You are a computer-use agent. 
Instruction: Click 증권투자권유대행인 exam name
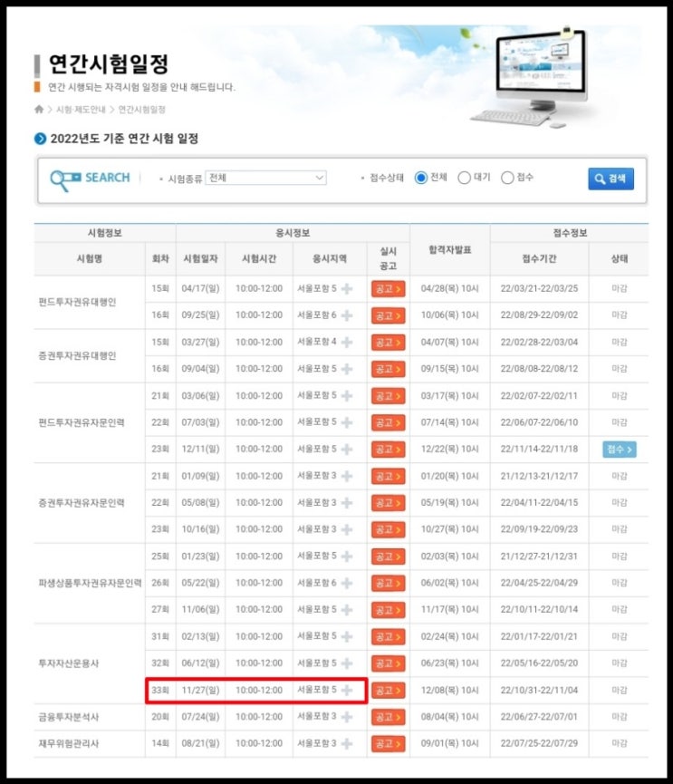tap(77, 355)
